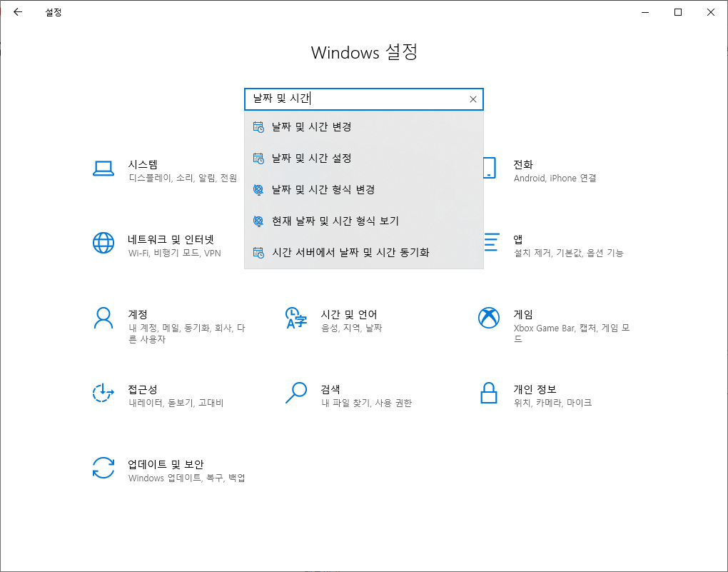Click globe icon beside 날짜 및 시간 형식 변경

(x=258, y=189)
